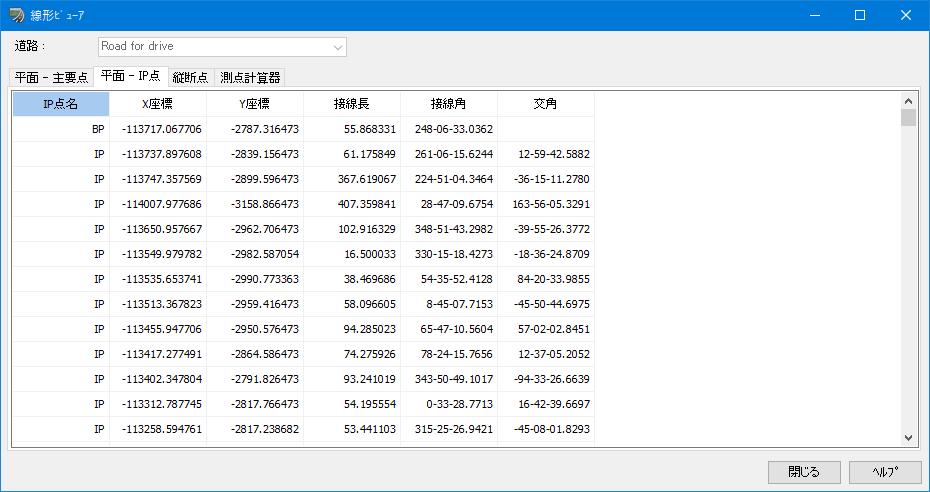Image resolution: width=930 pixels, height=492 pixels.
Task: Click the ヘルプ button
Action: coord(886,472)
